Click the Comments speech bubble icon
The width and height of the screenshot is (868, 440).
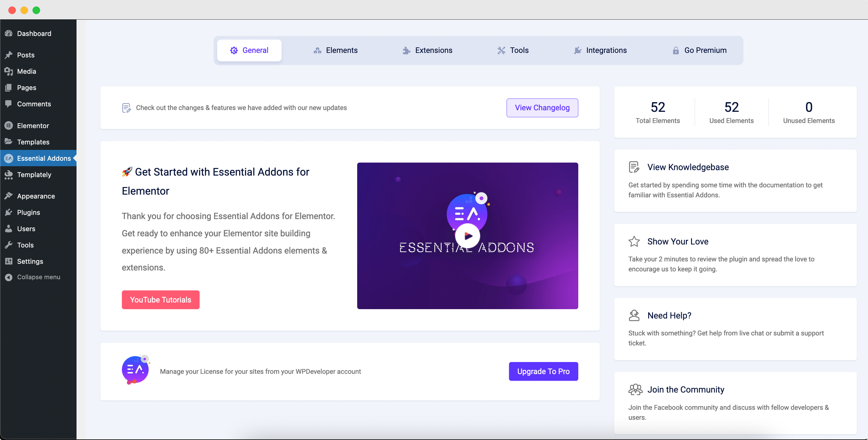coord(8,104)
